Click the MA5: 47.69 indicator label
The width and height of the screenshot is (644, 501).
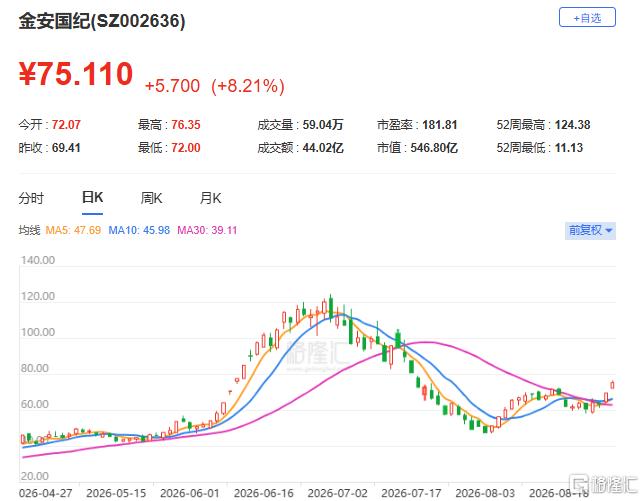[x=73, y=230]
